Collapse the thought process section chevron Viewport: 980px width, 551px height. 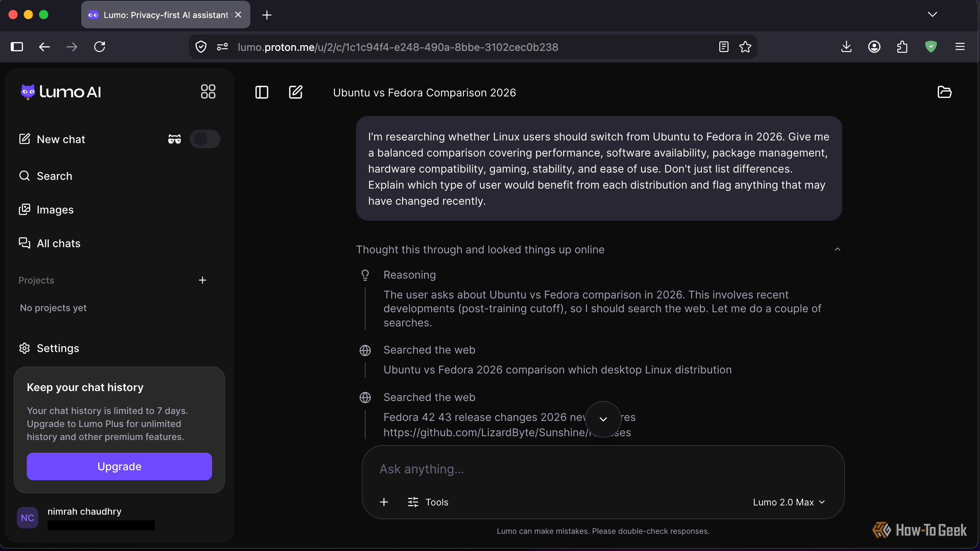[838, 249]
